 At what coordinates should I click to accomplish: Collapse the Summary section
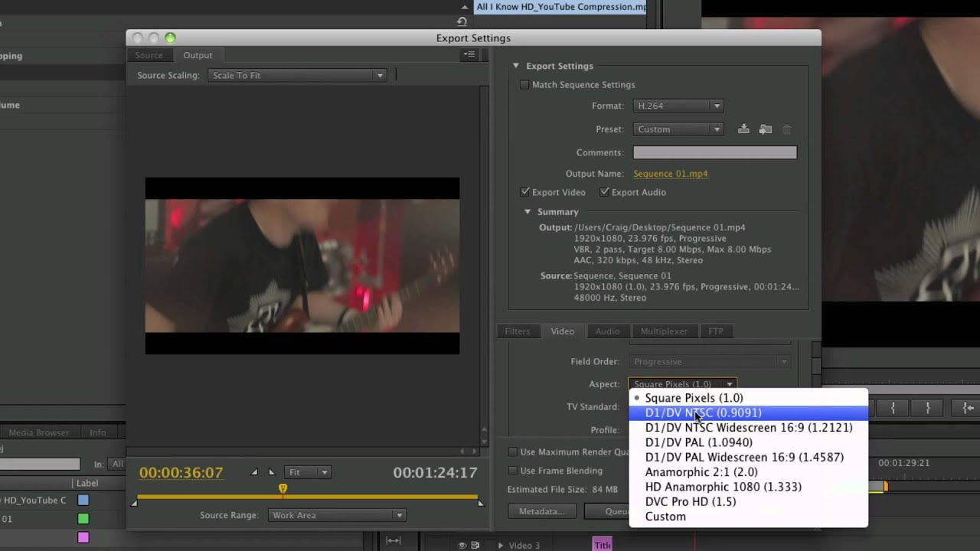[527, 211]
